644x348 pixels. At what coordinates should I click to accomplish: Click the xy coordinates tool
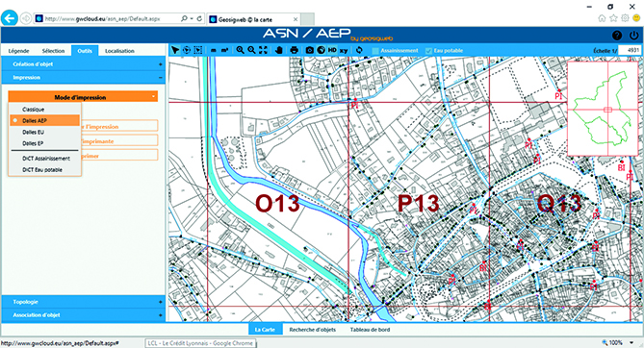tap(344, 51)
